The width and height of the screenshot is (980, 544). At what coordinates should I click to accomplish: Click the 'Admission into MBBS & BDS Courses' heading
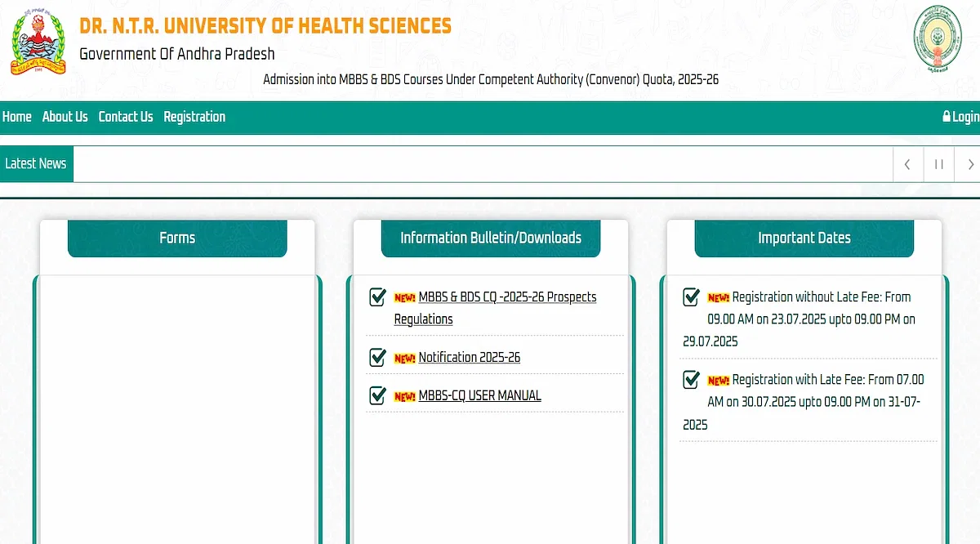pyautogui.click(x=491, y=80)
